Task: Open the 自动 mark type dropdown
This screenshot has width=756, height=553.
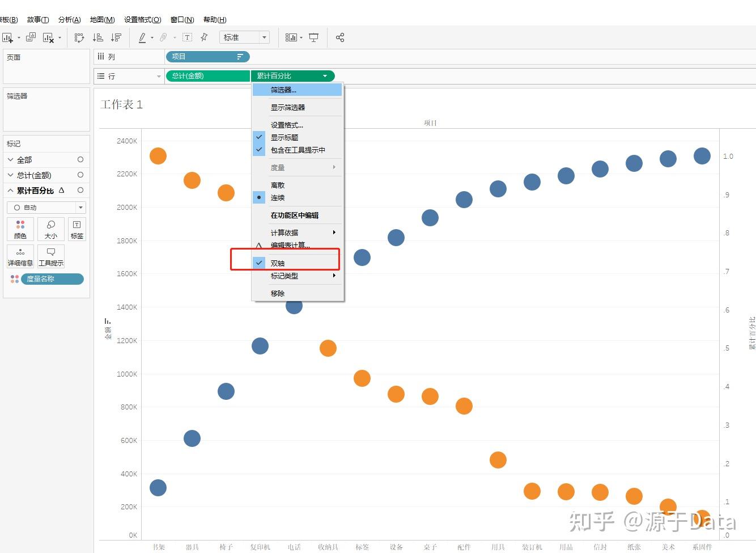Action: [46, 208]
